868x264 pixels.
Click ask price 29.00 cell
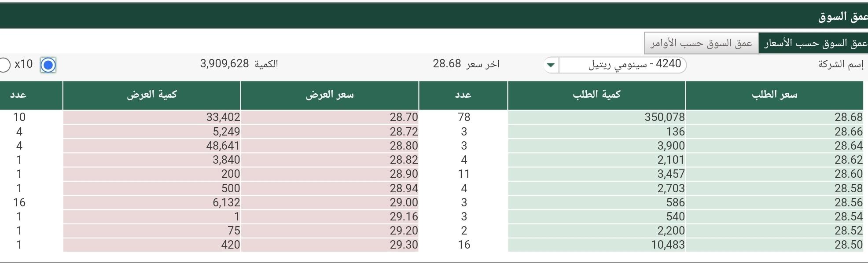pos(330,202)
